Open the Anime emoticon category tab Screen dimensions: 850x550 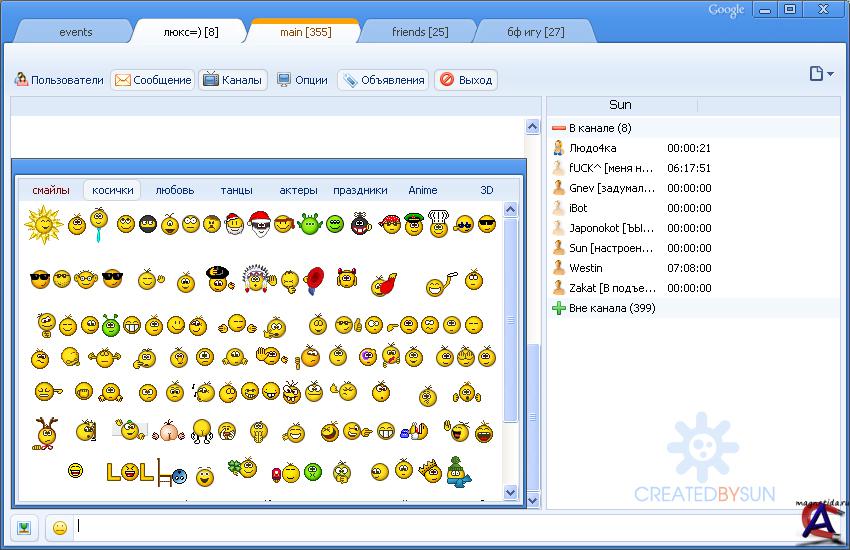point(423,190)
